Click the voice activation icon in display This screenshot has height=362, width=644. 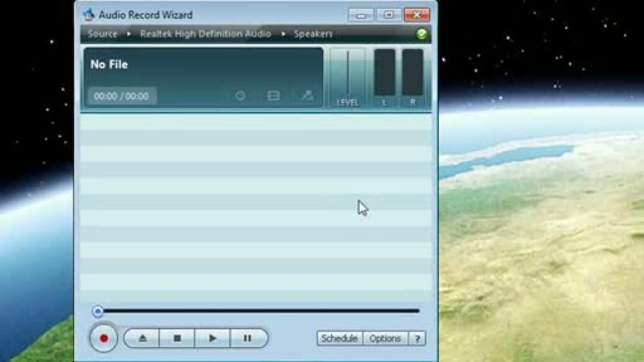click(307, 96)
